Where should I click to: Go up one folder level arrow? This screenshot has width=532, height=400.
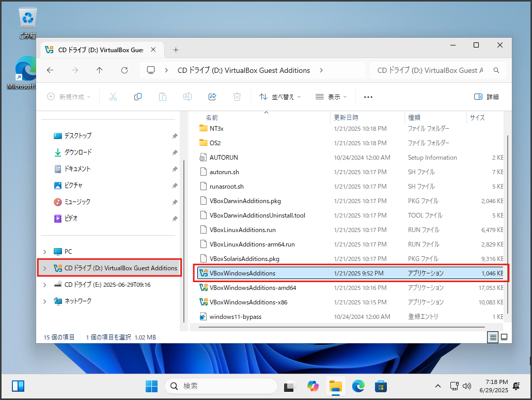click(x=99, y=70)
